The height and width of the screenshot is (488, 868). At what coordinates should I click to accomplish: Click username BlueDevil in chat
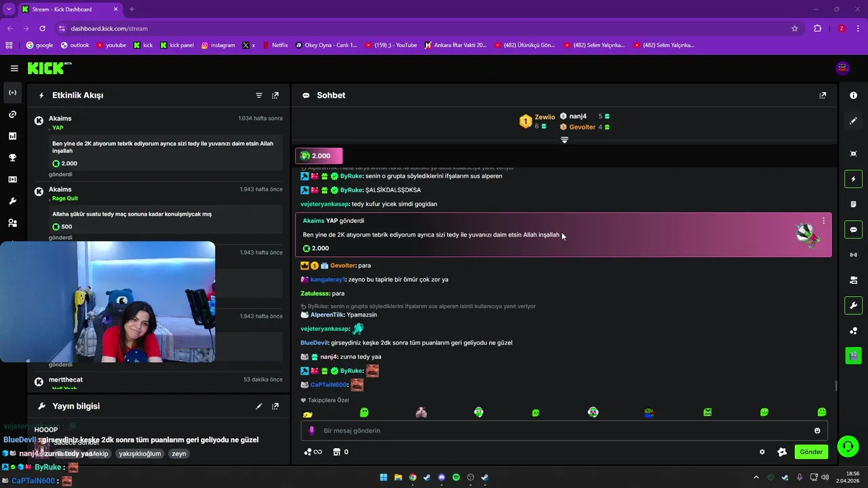pyautogui.click(x=314, y=343)
